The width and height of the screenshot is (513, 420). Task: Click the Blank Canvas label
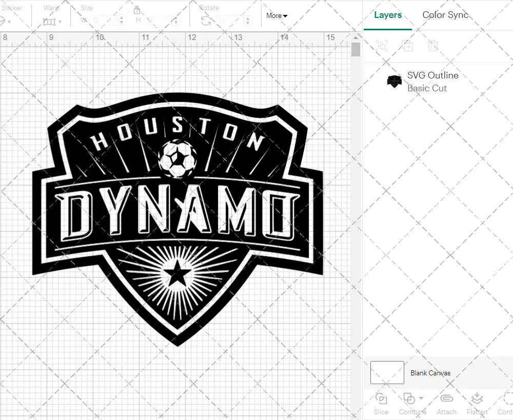(x=431, y=373)
